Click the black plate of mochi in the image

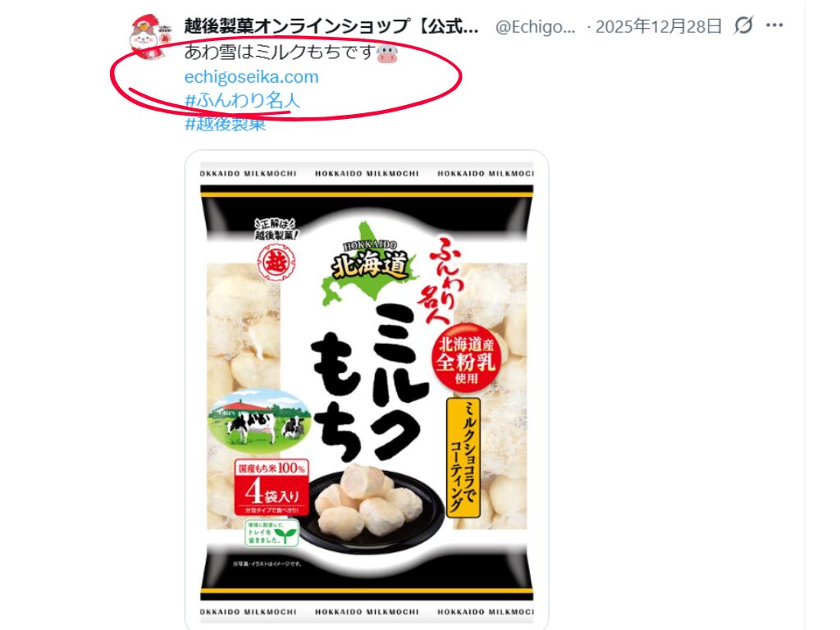click(x=372, y=506)
